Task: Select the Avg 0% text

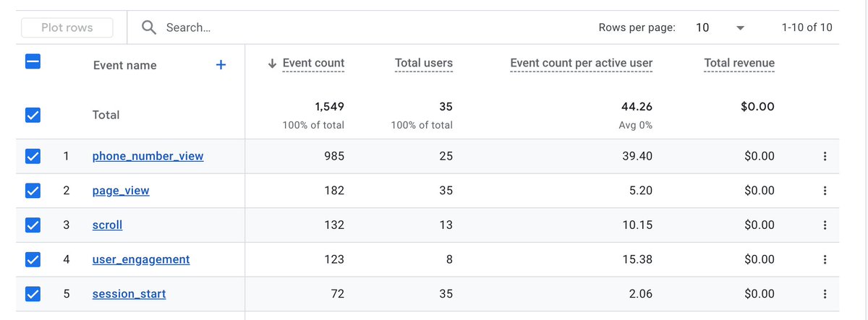Action: 637,125
